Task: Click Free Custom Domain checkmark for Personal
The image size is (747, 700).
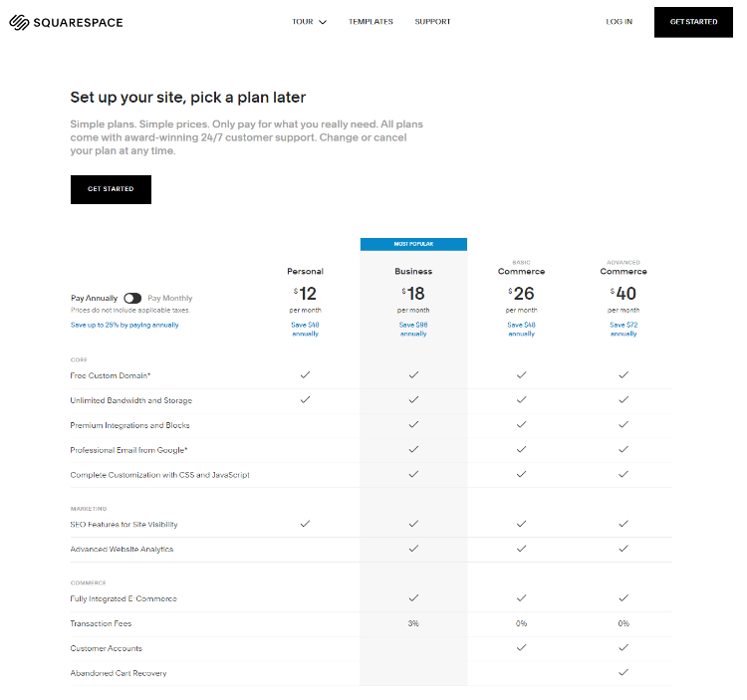Action: (305, 374)
